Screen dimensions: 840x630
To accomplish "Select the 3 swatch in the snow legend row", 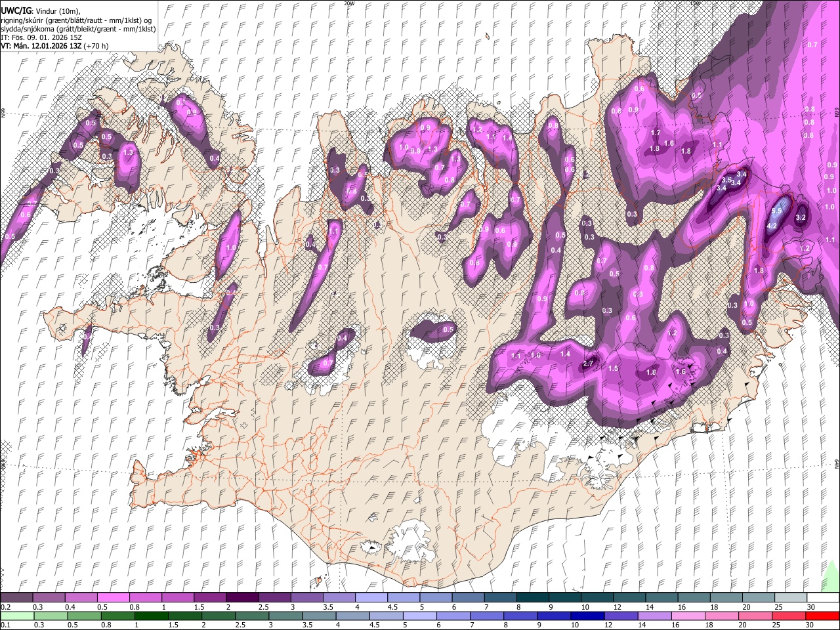I will [x=306, y=598].
